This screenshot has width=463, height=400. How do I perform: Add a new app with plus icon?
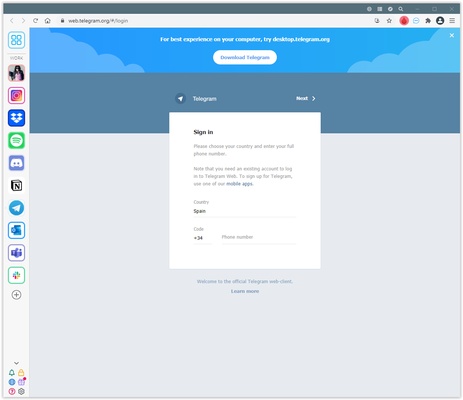pyautogui.click(x=16, y=295)
